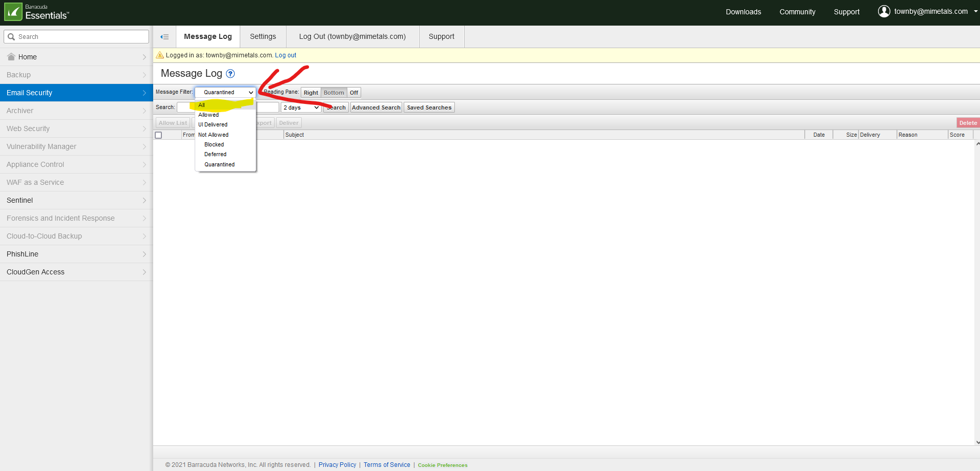This screenshot has width=980, height=471.
Task: Expand the account menu caret
Action: point(975,11)
